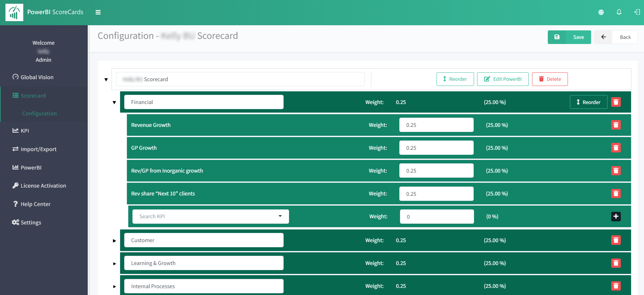The height and width of the screenshot is (295, 644).
Task: Collapse the root Scorecard tree node
Action: point(106,79)
